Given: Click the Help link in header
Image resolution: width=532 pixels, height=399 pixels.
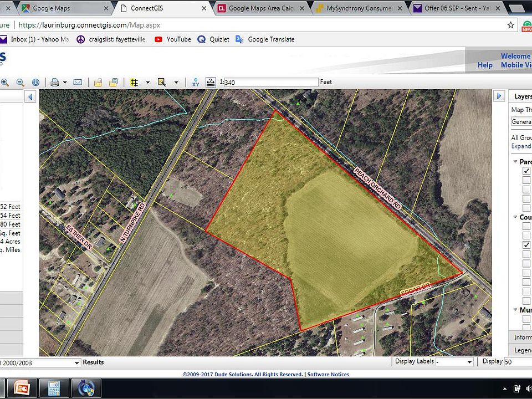Looking at the screenshot, I should pos(485,65).
